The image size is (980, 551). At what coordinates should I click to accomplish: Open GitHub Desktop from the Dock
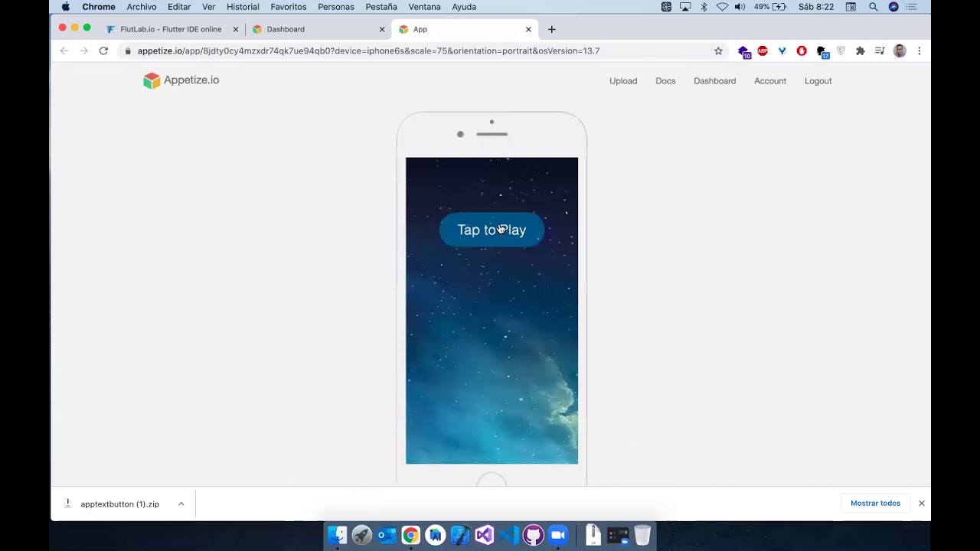pos(534,535)
